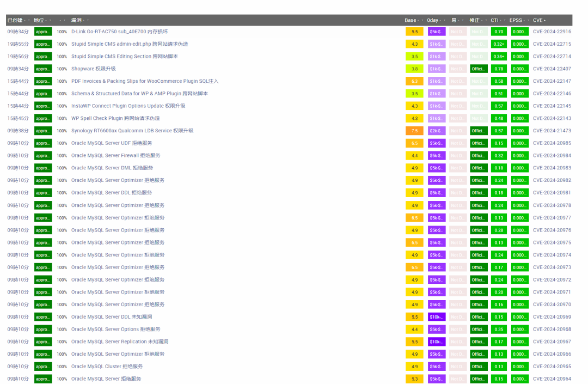Sort descending by 已创建 column arrow

29,20
